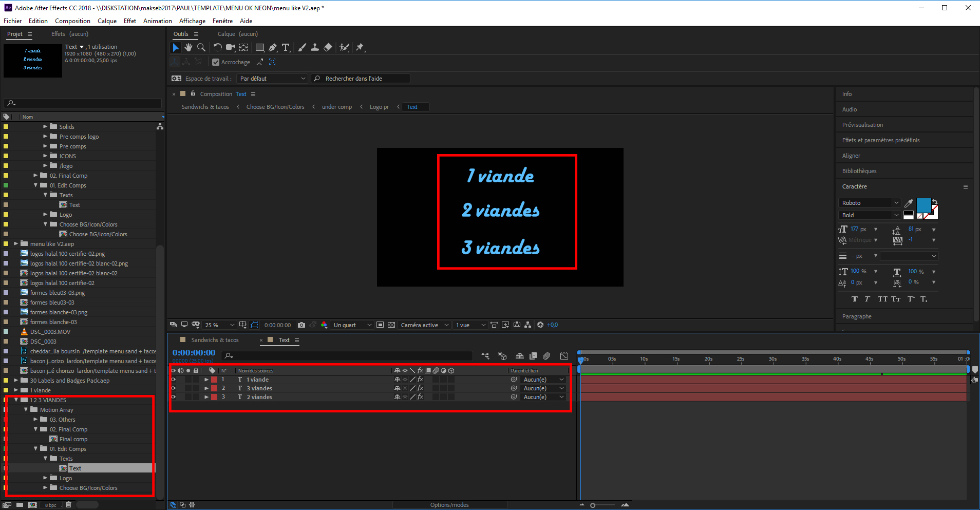Click the show channel RGB icon
The width and height of the screenshot is (980, 510).
point(324,325)
